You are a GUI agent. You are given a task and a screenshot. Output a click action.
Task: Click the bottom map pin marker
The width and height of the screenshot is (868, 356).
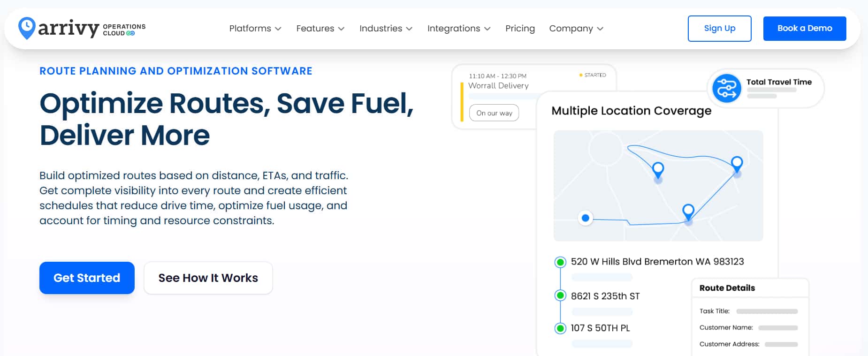point(688,211)
